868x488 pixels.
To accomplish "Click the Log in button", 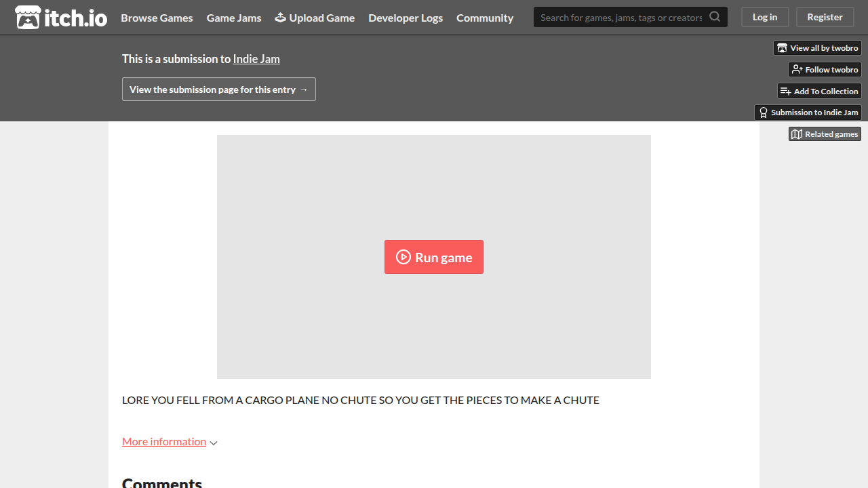I will click(x=765, y=17).
